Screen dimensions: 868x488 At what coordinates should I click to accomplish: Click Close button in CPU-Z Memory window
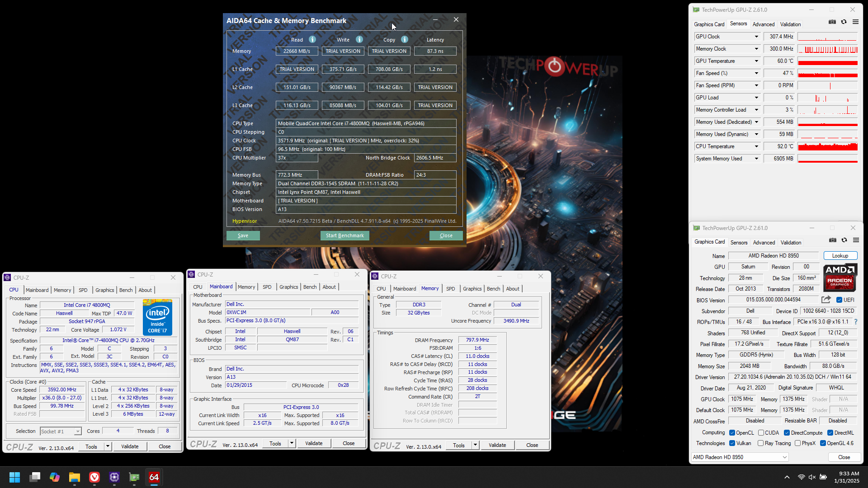point(532,445)
